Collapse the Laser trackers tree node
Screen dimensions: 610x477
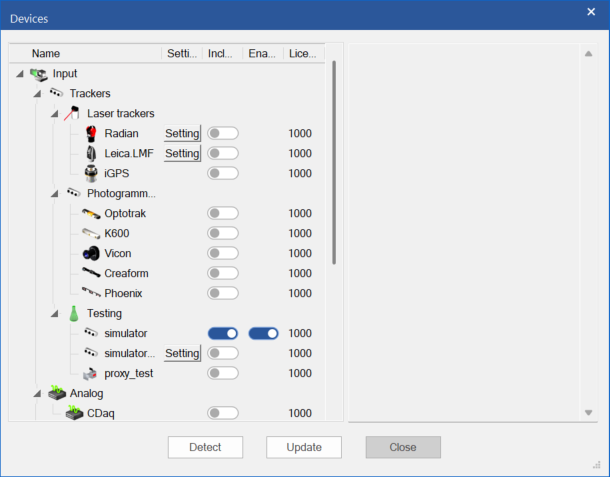[53, 113]
